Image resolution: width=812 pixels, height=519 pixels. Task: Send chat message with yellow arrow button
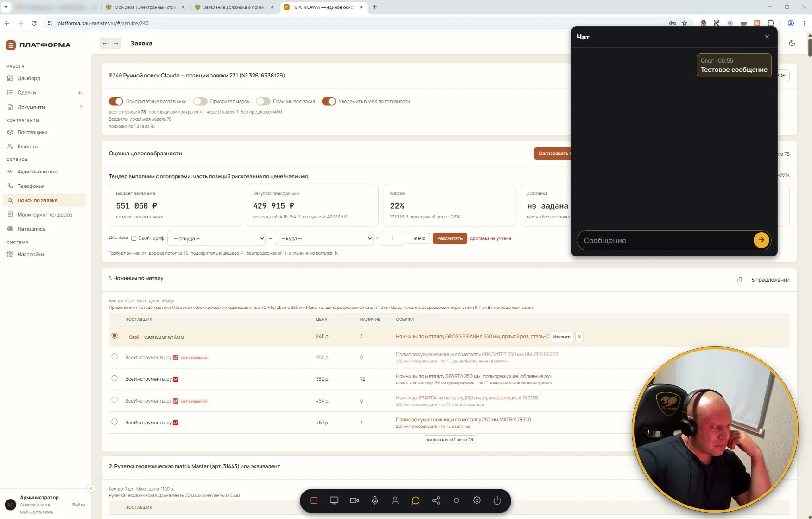tap(761, 240)
